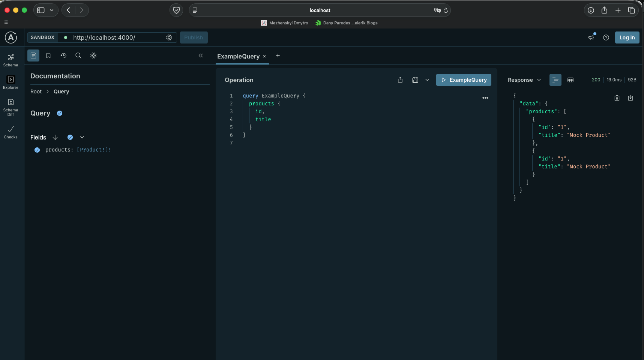Open the Checks panel
This screenshot has height=360, width=644.
[x=11, y=132]
